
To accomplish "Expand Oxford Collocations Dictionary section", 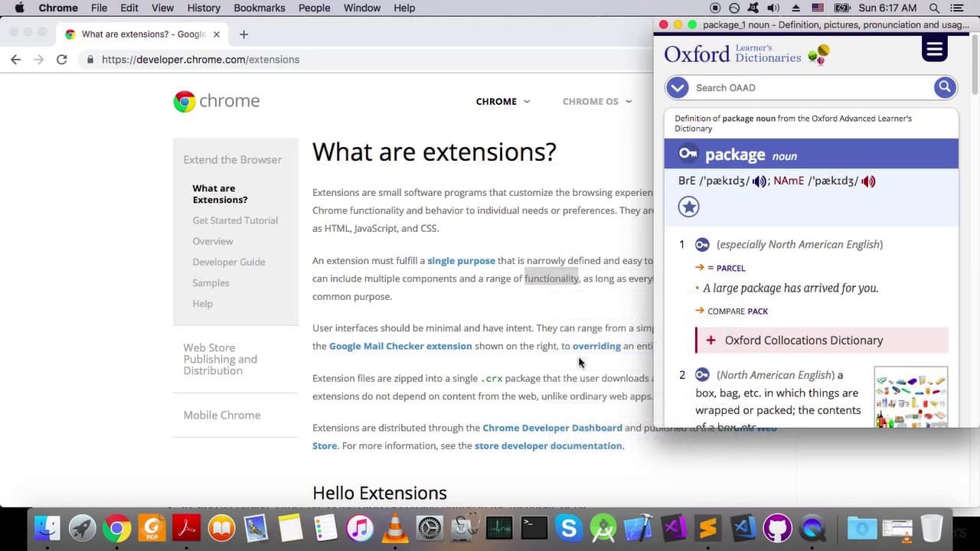I will click(822, 340).
